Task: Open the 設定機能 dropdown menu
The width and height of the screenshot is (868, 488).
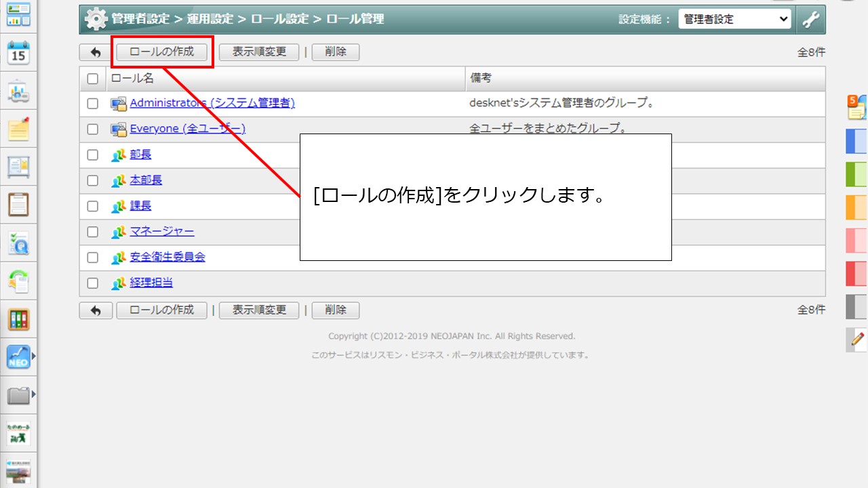Action: [735, 20]
